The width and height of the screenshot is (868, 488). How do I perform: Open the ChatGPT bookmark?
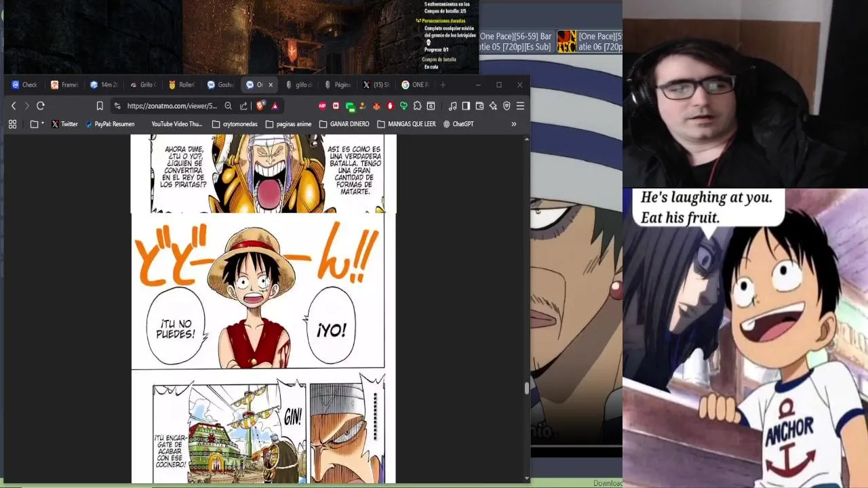[x=458, y=124]
